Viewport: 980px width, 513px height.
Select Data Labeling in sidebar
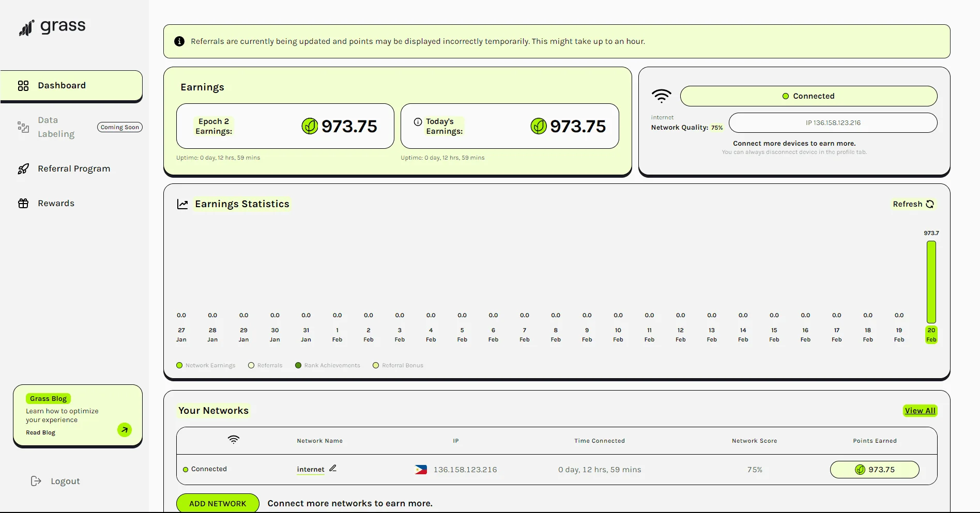(56, 127)
